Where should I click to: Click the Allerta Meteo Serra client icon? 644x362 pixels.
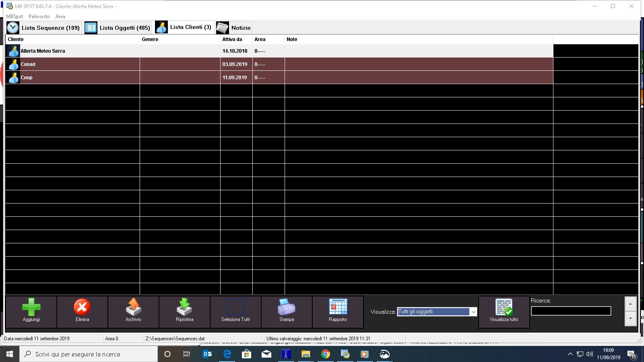click(13, 51)
